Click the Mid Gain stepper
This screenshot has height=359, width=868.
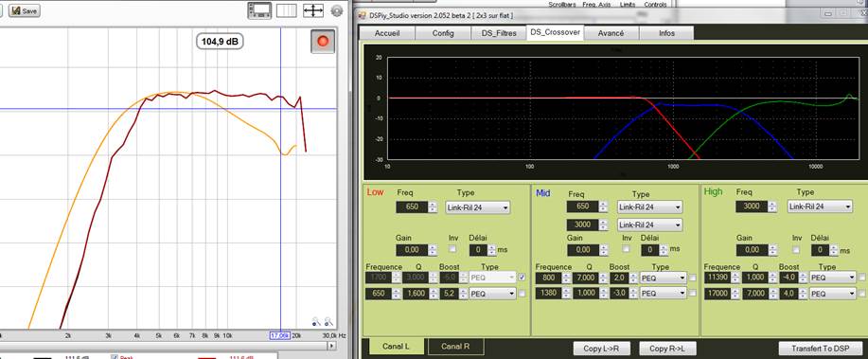[604, 250]
